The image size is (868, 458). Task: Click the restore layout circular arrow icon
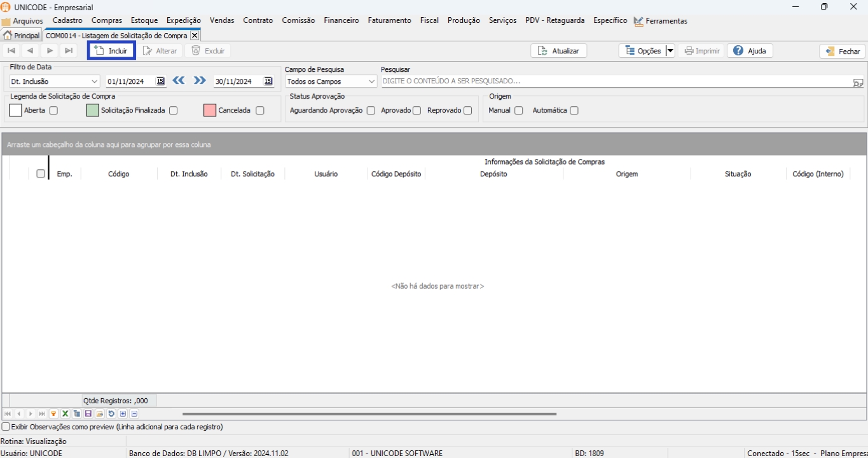[x=111, y=414]
